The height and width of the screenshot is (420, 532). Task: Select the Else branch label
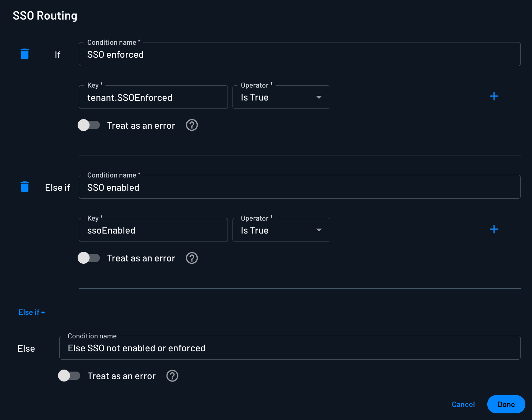point(26,348)
